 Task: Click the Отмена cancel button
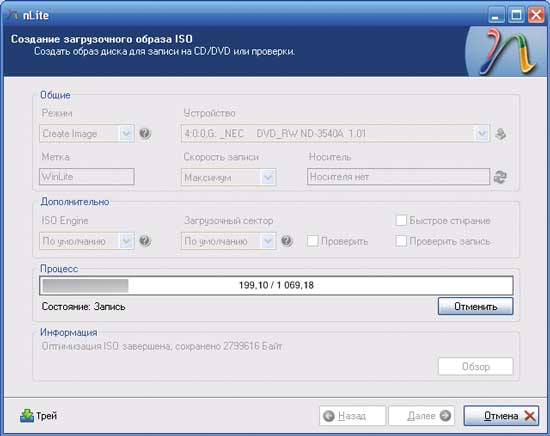(x=501, y=416)
